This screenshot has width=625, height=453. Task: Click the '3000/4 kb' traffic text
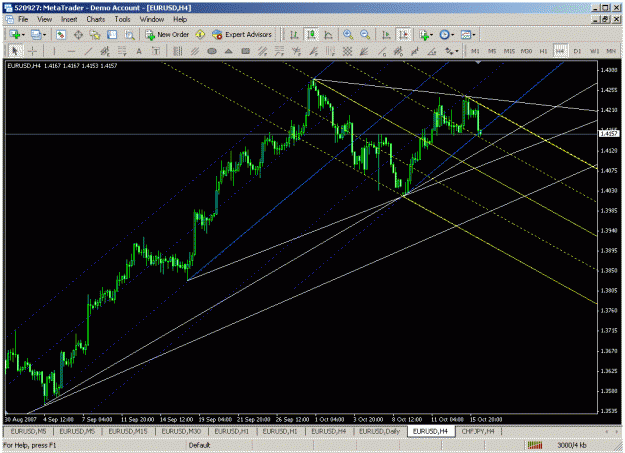point(572,445)
